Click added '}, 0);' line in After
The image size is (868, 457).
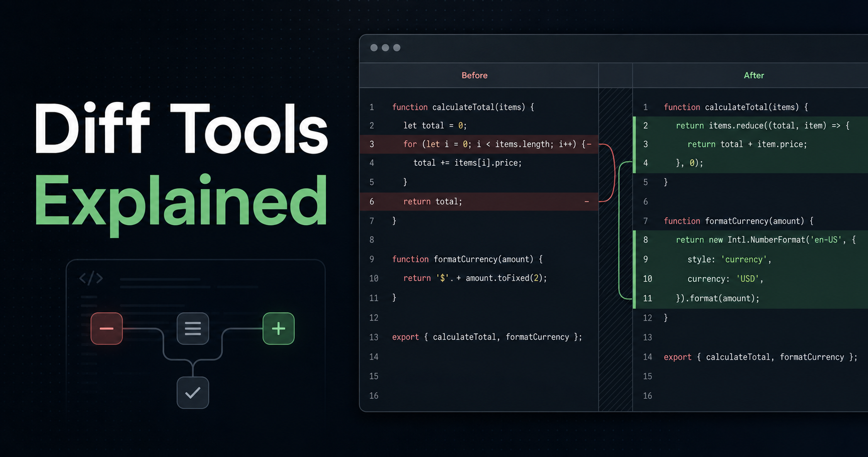(751, 163)
